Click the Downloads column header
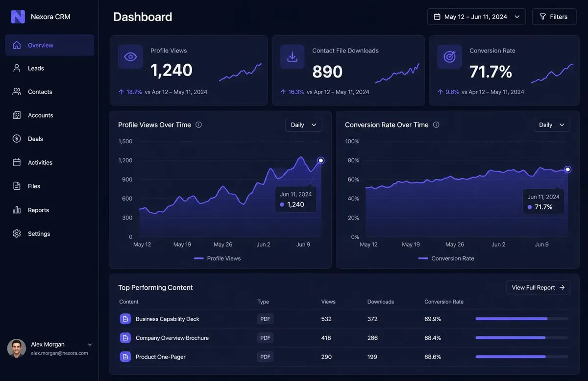This screenshot has width=588, height=381. tap(381, 302)
